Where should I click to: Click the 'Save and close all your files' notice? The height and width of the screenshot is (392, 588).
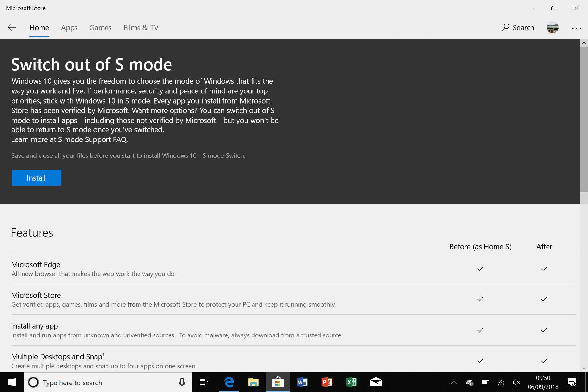tap(128, 155)
